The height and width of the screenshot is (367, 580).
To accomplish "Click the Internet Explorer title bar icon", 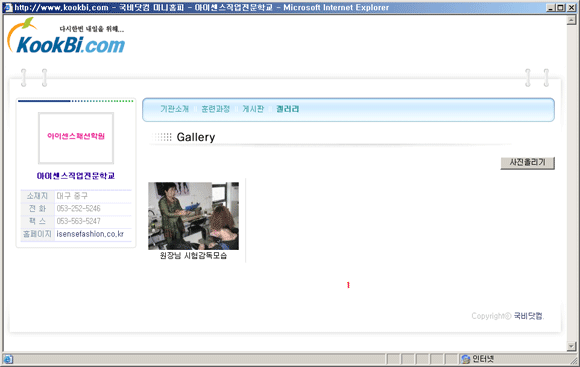I will pyautogui.click(x=8, y=7).
